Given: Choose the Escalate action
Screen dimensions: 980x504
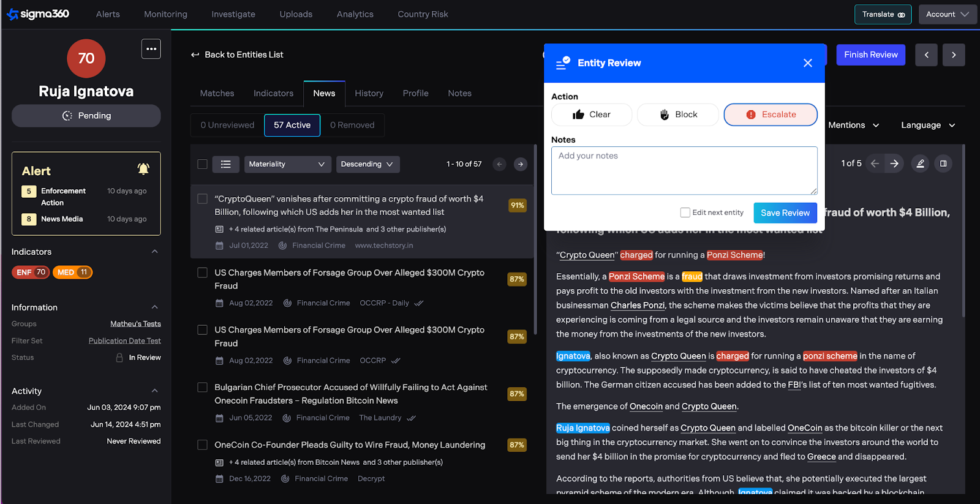Looking at the screenshot, I should [x=770, y=115].
